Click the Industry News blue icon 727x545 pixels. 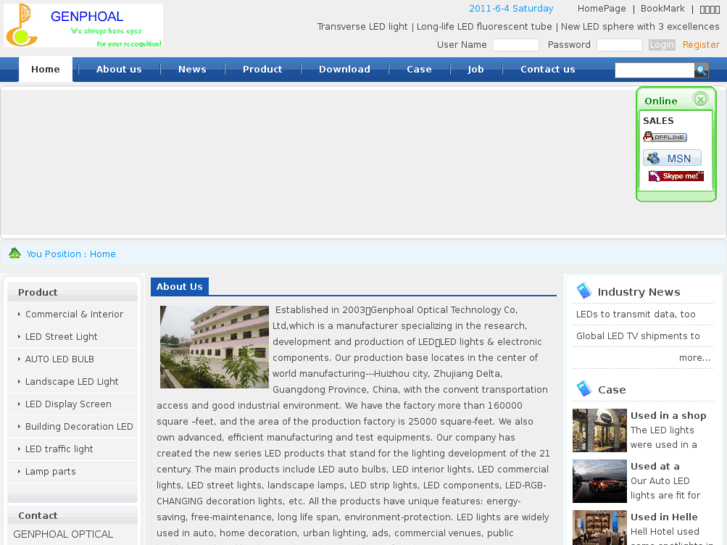584,291
